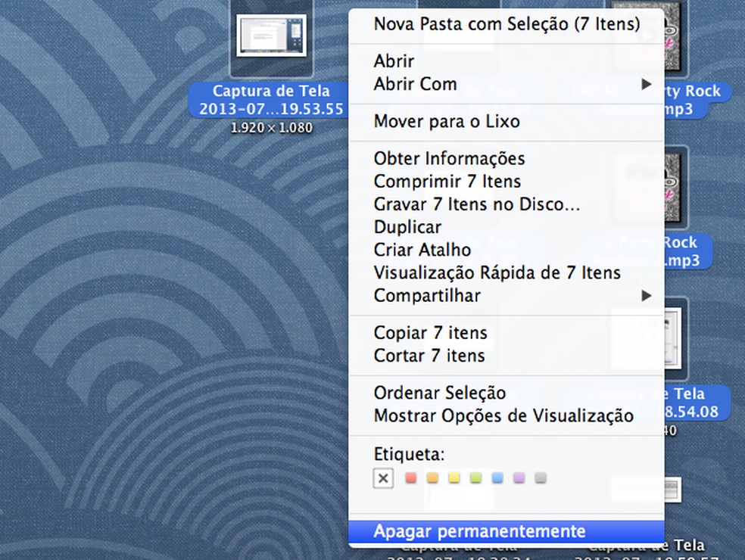Choose Cortar 7 itens
The width and height of the screenshot is (745, 560).
pos(507,356)
